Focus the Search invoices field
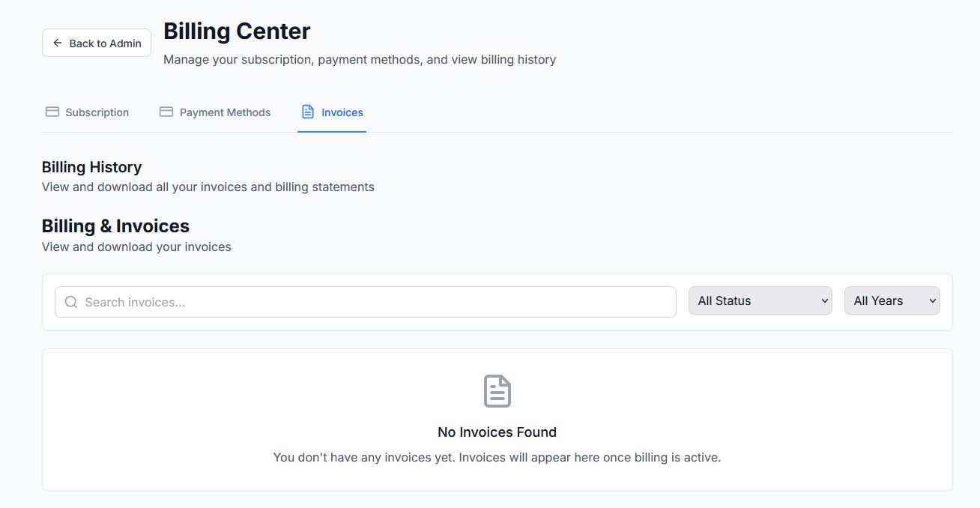The image size is (980, 508). click(366, 302)
